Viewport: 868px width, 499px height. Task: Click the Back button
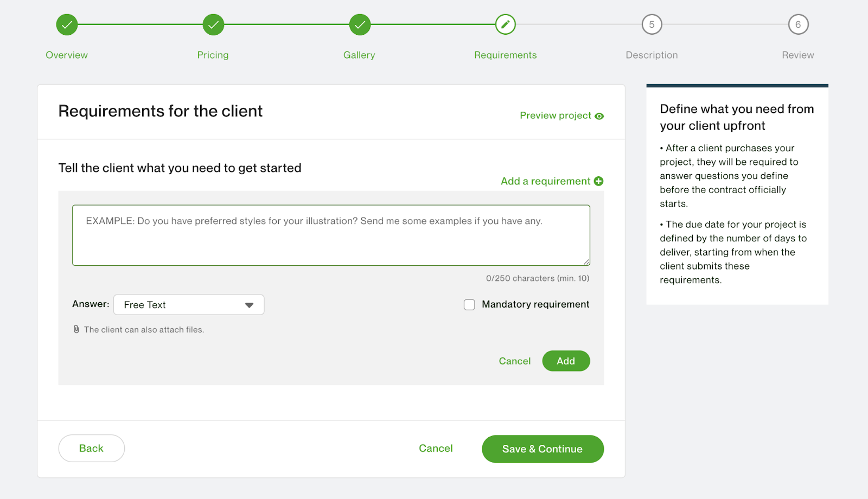click(x=91, y=449)
